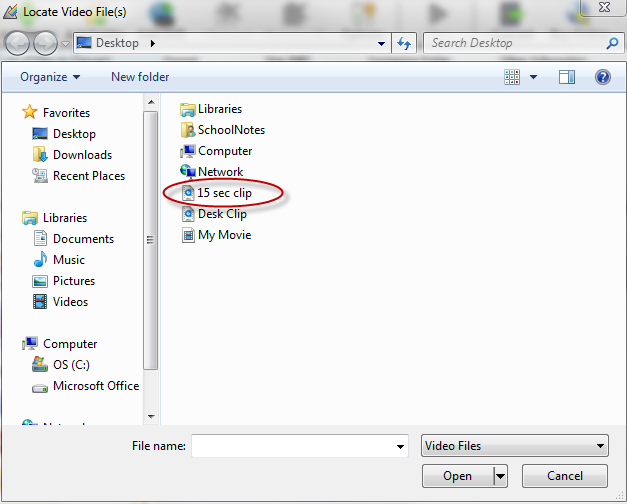Screen dimensions: 627x504
Task: Open Recent Places in the navigation pane
Action: click(89, 176)
